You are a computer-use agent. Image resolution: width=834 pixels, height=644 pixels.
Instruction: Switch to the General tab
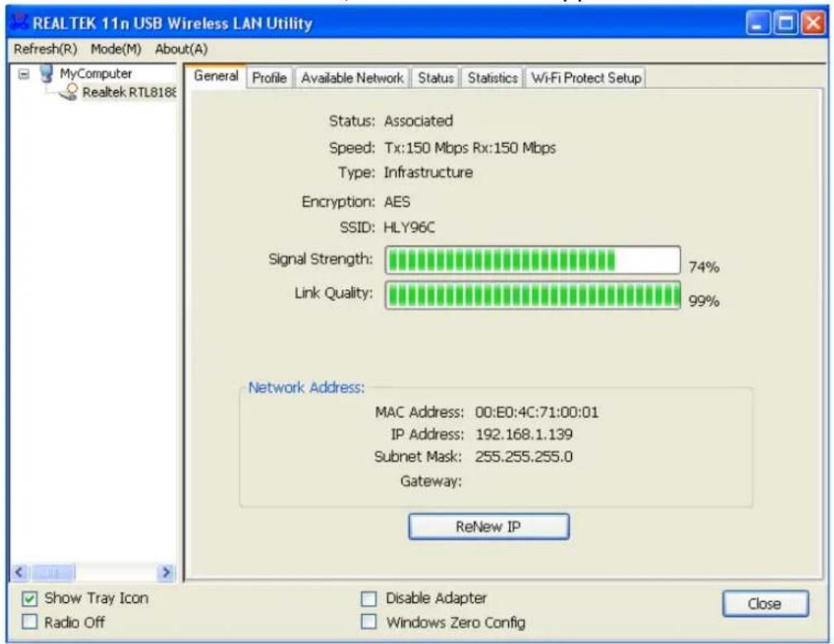[x=216, y=76]
